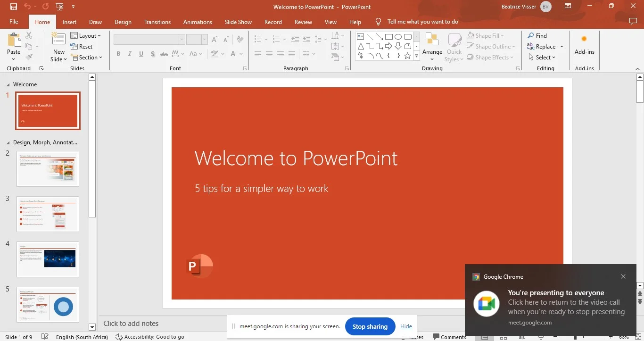This screenshot has height=341, width=644.
Task: Toggle Center paragraph alignment
Action: pyautogui.click(x=269, y=54)
